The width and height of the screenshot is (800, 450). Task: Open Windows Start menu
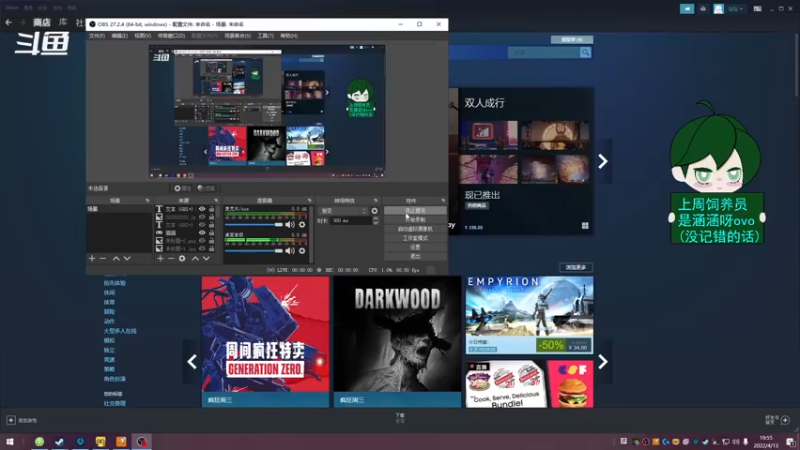point(10,441)
